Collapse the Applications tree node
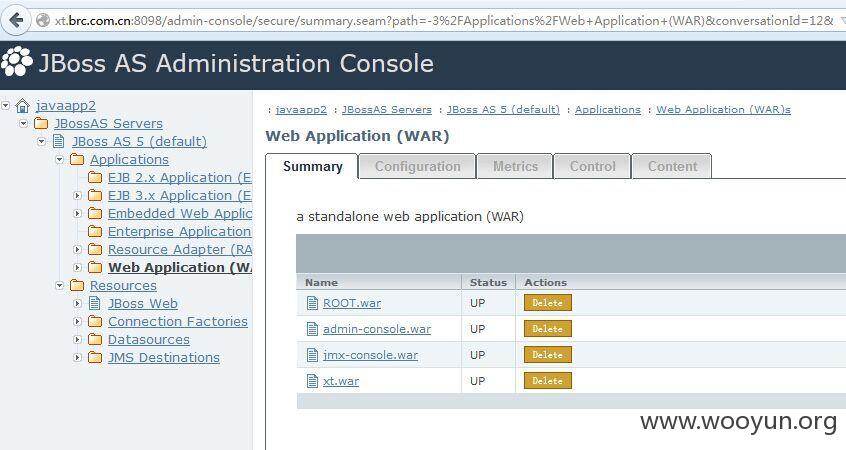This screenshot has width=846, height=450. (x=59, y=159)
